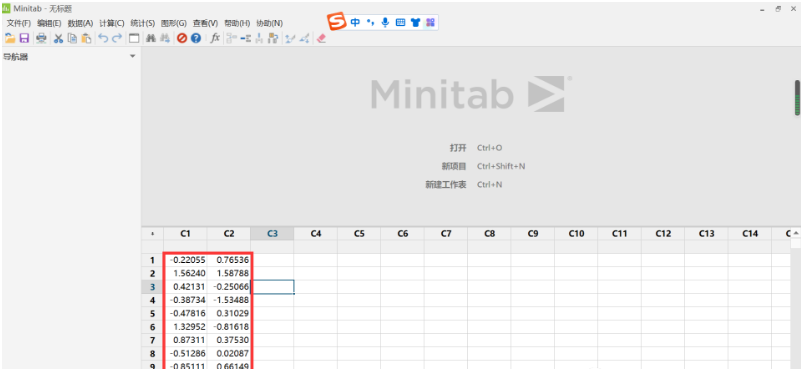Click the fx assign formula icon

[x=215, y=38]
